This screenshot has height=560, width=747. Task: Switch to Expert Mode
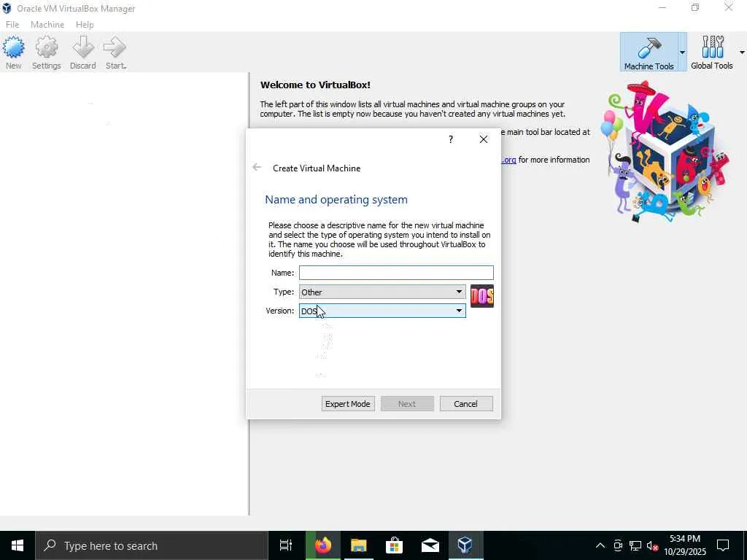[x=348, y=404]
